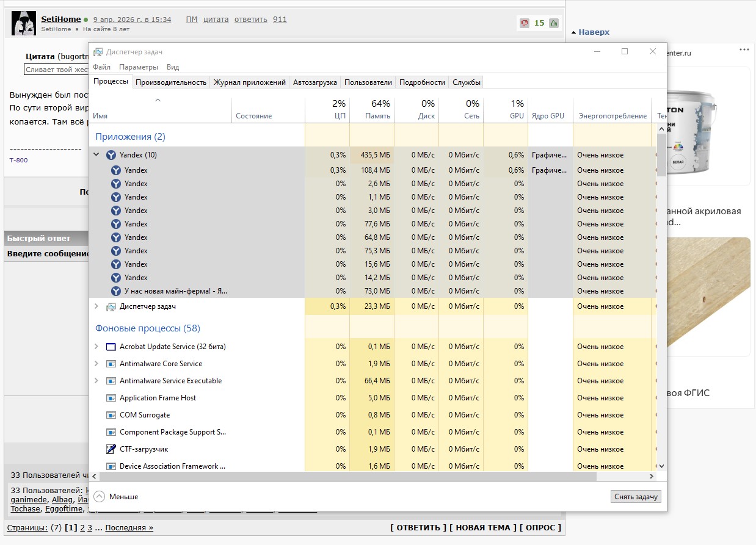Click the Antimalware Core Service icon
The height and width of the screenshot is (545, 756).
pos(111,364)
